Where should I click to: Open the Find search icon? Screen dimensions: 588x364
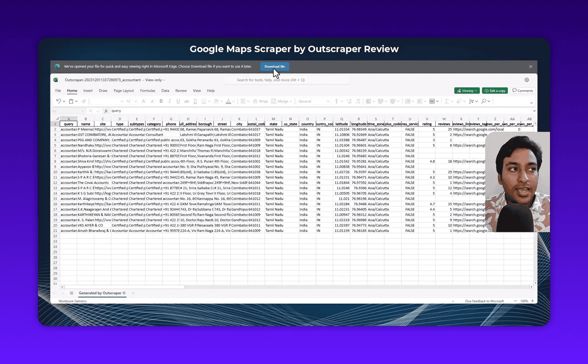(484, 101)
